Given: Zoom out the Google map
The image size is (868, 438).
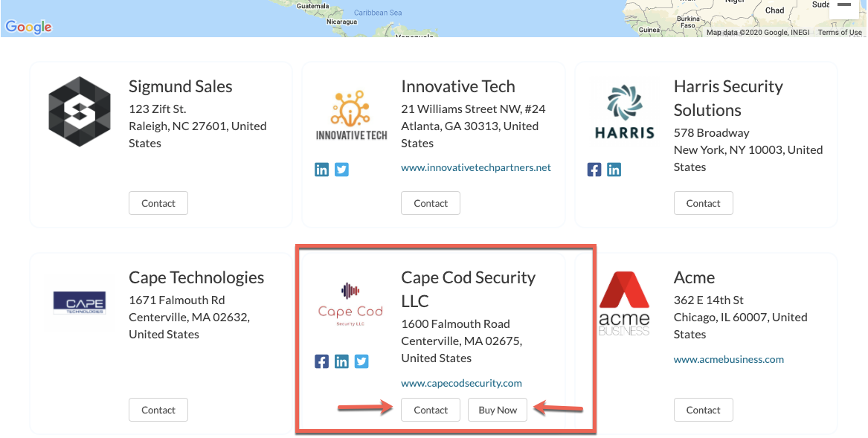Looking at the screenshot, I should point(843,6).
